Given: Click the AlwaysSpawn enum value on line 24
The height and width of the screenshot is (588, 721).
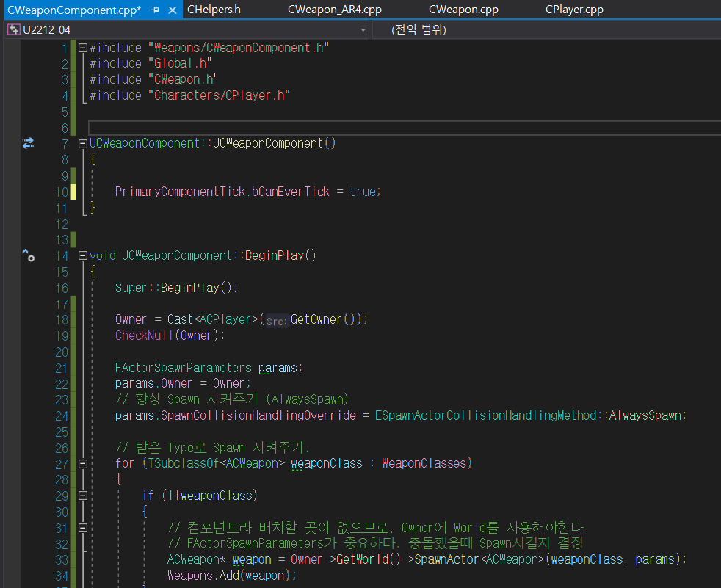Looking at the screenshot, I should point(645,415).
